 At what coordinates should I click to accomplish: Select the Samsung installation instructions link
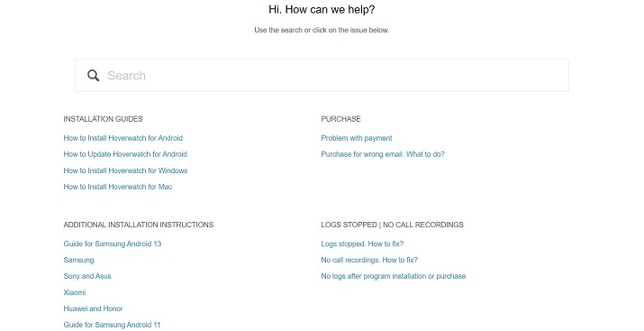(x=78, y=260)
